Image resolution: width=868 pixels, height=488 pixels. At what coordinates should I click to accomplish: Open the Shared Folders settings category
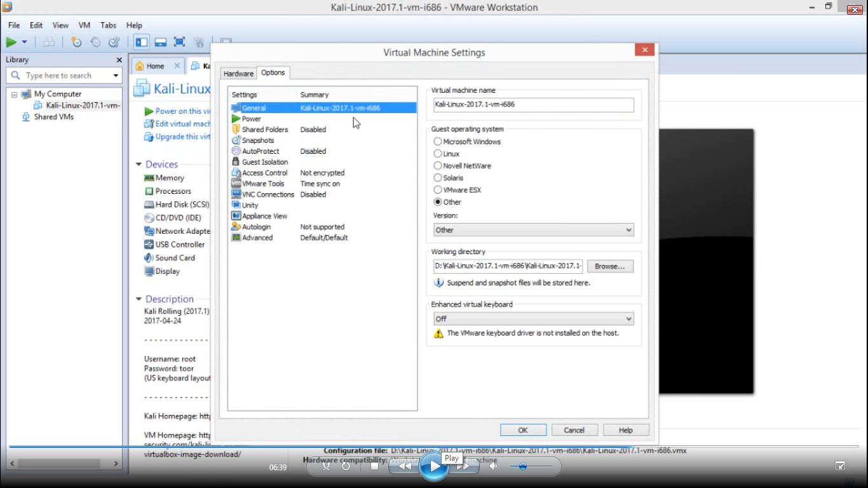coord(262,129)
